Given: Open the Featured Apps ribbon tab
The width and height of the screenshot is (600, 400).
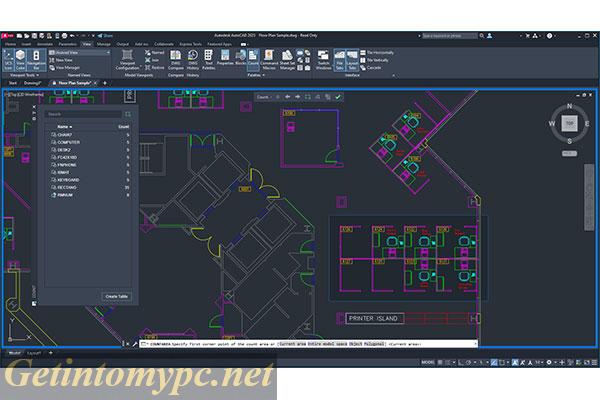Looking at the screenshot, I should [219, 44].
